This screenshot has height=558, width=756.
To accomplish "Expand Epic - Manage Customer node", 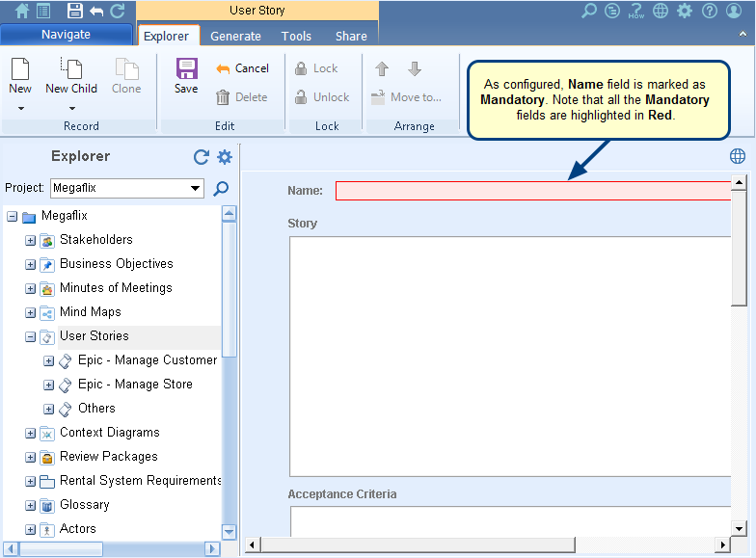I will pyautogui.click(x=48, y=360).
